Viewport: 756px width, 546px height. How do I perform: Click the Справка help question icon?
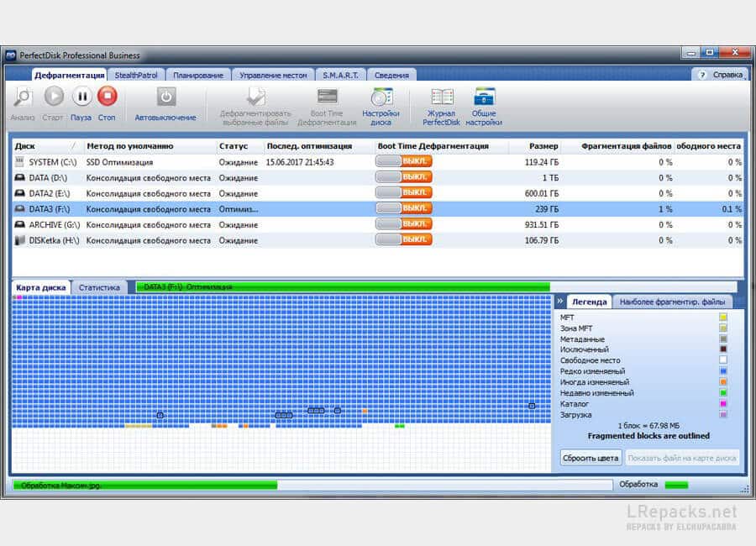[702, 75]
